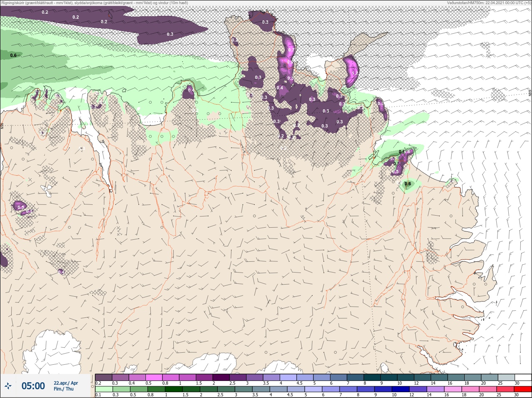532x398 pixels.
Task: Select the pale green 0.1 legend swatch
Action: pos(103,389)
